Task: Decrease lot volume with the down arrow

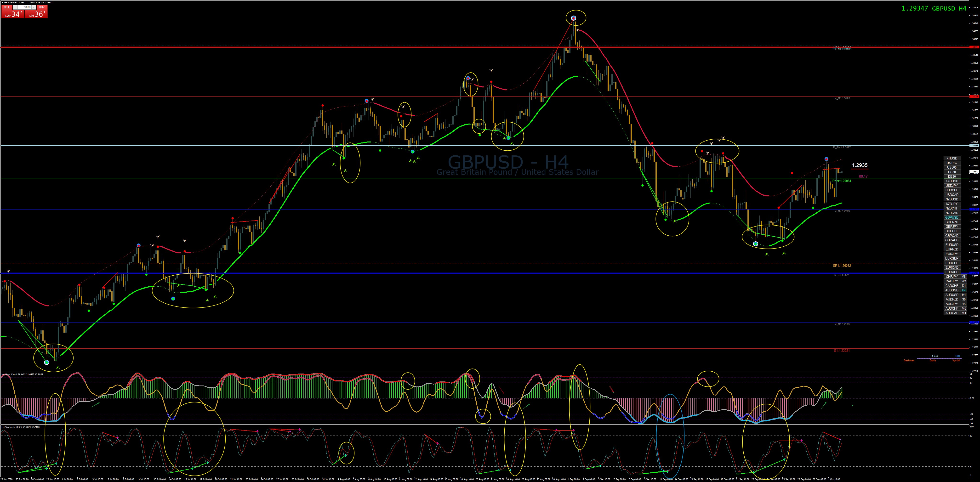Action: [x=15, y=7]
